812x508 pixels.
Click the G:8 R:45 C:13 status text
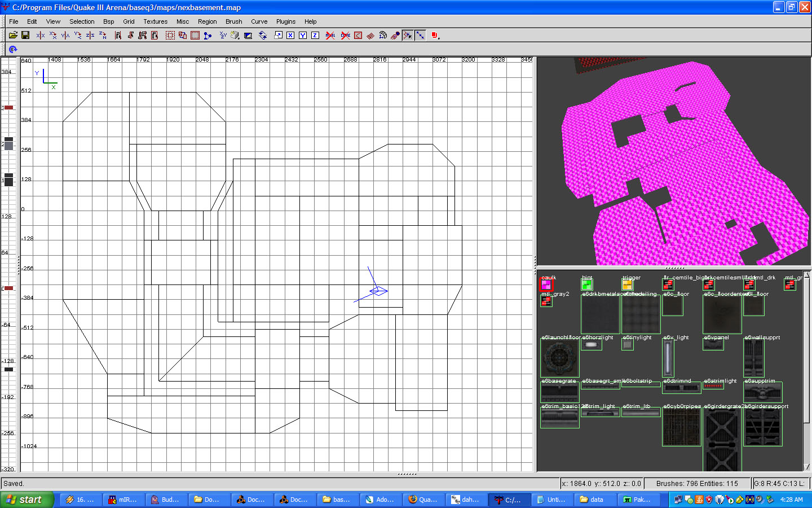[779, 484]
